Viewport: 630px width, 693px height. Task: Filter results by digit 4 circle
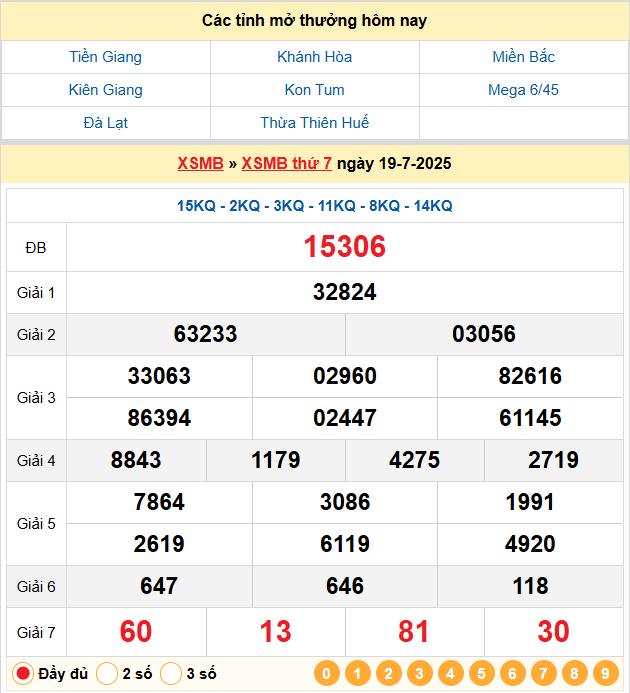click(451, 674)
